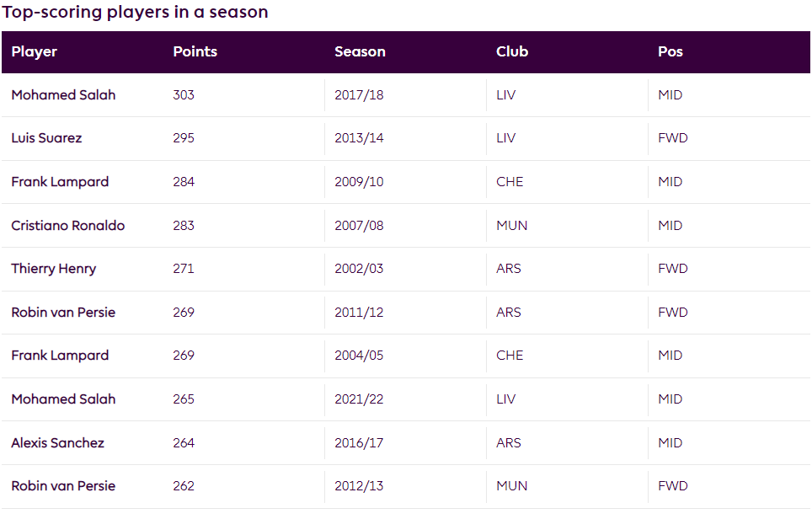Select the 2011/12 season cell

pyautogui.click(x=359, y=313)
